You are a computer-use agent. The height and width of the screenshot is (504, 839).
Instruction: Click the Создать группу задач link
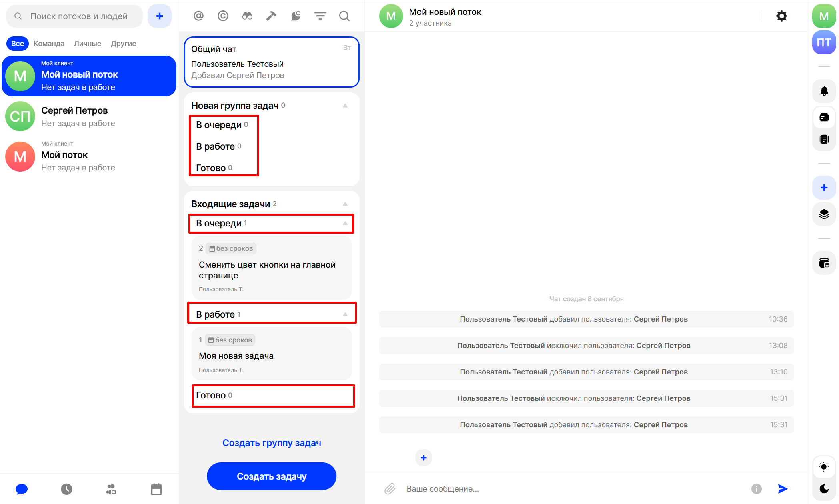coord(272,443)
